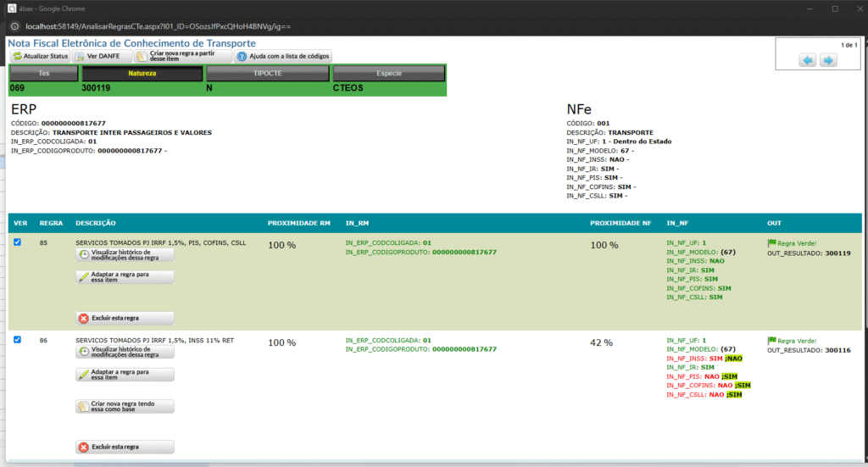Go to previous page with left arrow
This screenshot has height=467, width=868.
[808, 60]
